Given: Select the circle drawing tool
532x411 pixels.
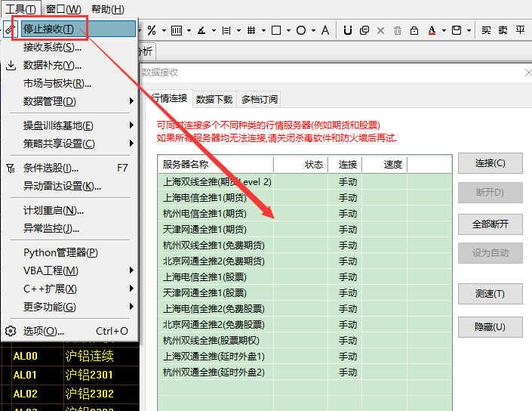Looking at the screenshot, I should click(301, 30).
